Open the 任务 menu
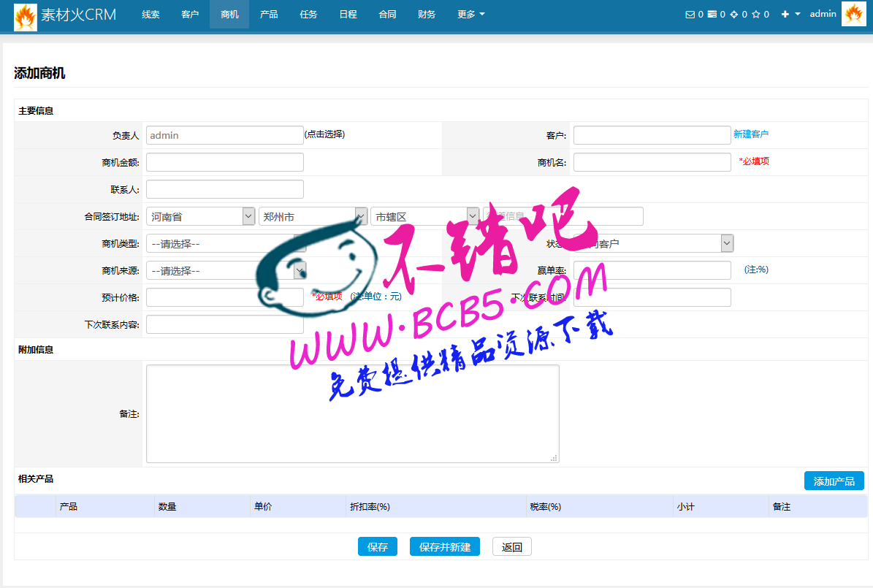Viewport: 873px width, 588px height. (x=308, y=15)
